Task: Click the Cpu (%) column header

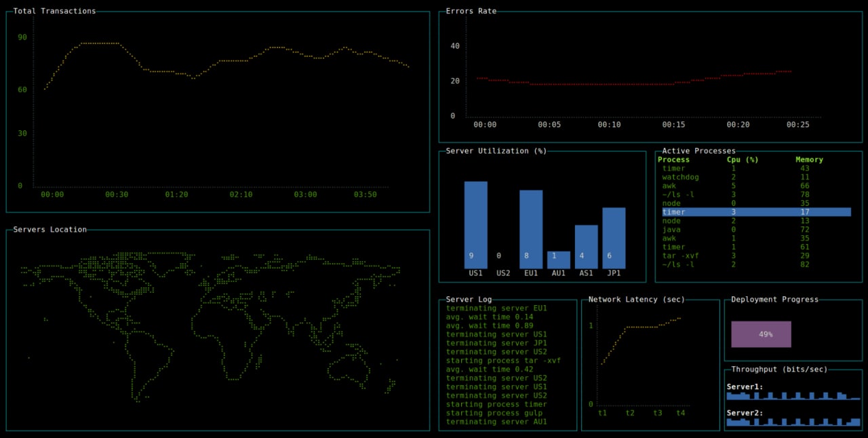Action: [x=742, y=160]
